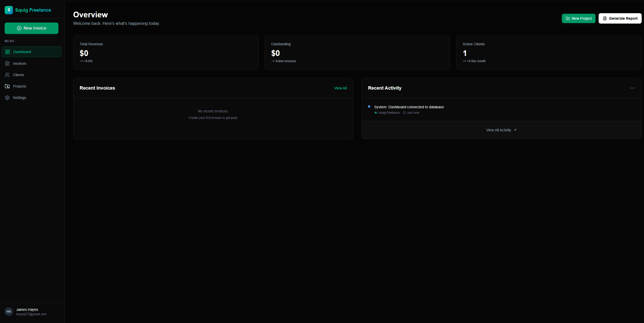Image resolution: width=644 pixels, height=323 pixels.
Task: Click the Projects folder icon
Action: point(7,86)
